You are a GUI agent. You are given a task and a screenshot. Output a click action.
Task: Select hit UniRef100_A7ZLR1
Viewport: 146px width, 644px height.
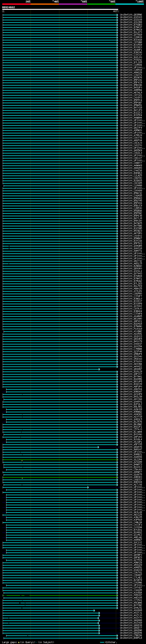(131, 291)
